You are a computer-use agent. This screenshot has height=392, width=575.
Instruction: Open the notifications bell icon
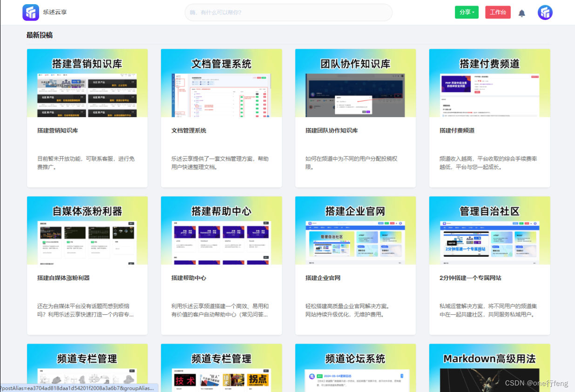tap(522, 13)
